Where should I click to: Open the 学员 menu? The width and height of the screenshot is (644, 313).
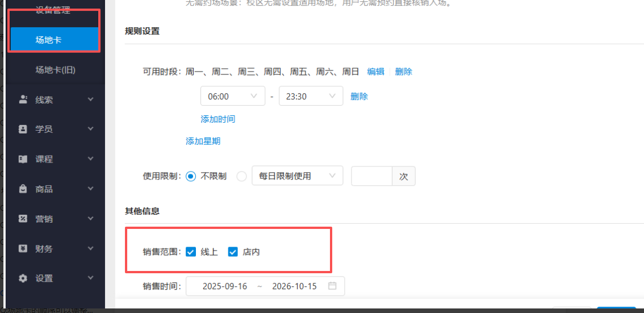(x=55, y=129)
